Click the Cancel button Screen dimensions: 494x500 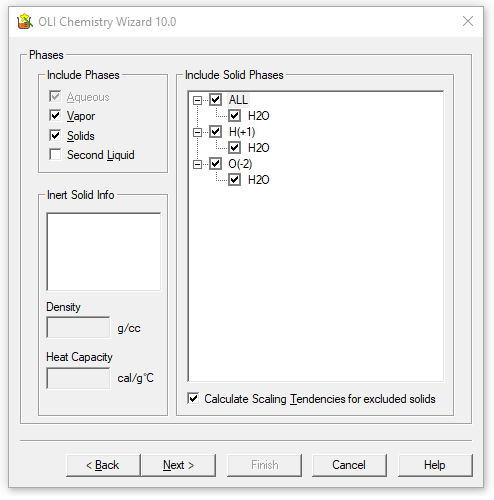(x=349, y=465)
